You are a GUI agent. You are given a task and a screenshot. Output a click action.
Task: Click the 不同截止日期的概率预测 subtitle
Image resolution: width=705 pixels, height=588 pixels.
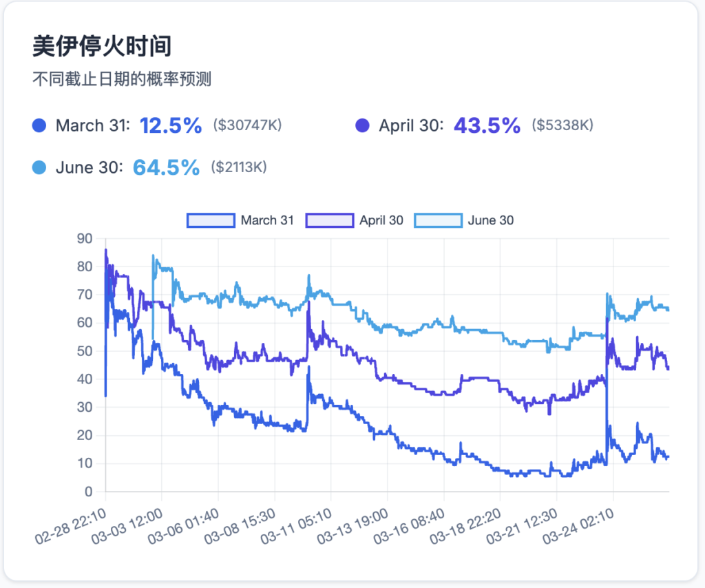point(122,80)
